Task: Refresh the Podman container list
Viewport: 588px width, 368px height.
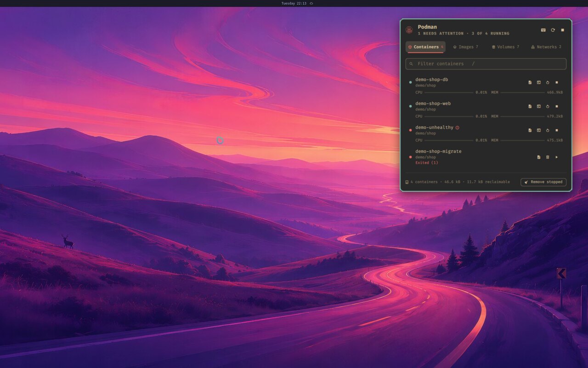Action: click(x=553, y=30)
